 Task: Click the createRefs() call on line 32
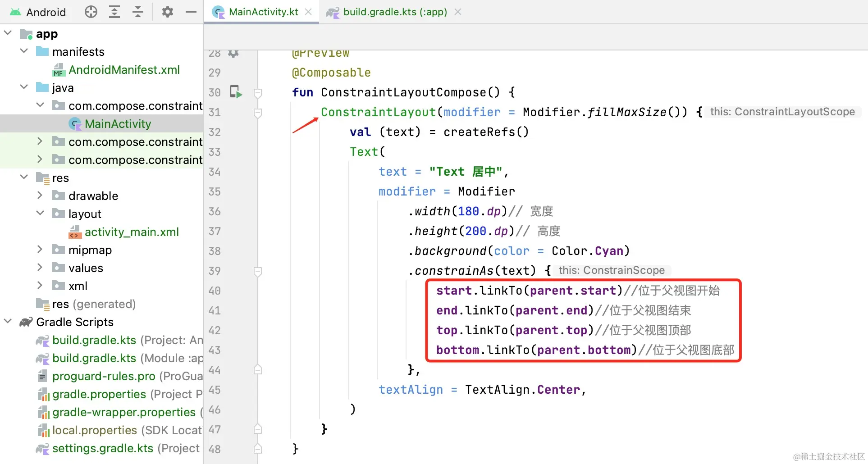pos(486,132)
